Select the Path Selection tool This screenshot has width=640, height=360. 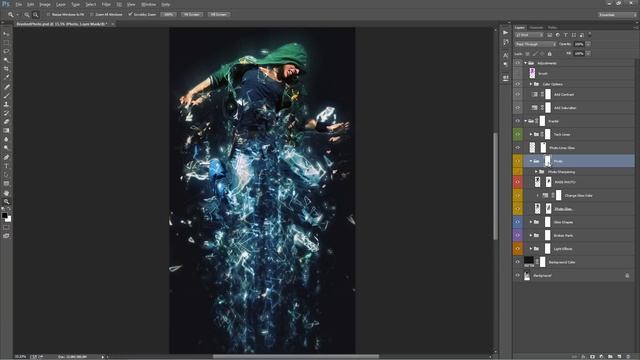tap(6, 175)
